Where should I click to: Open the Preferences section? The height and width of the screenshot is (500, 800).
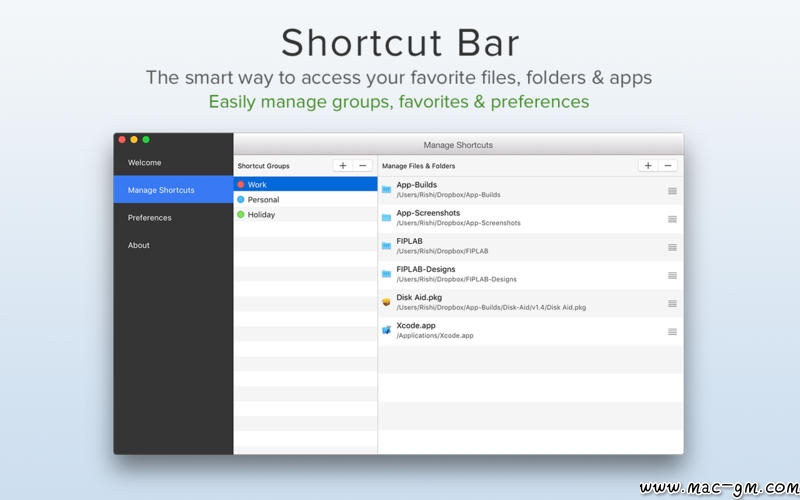[x=173, y=217]
